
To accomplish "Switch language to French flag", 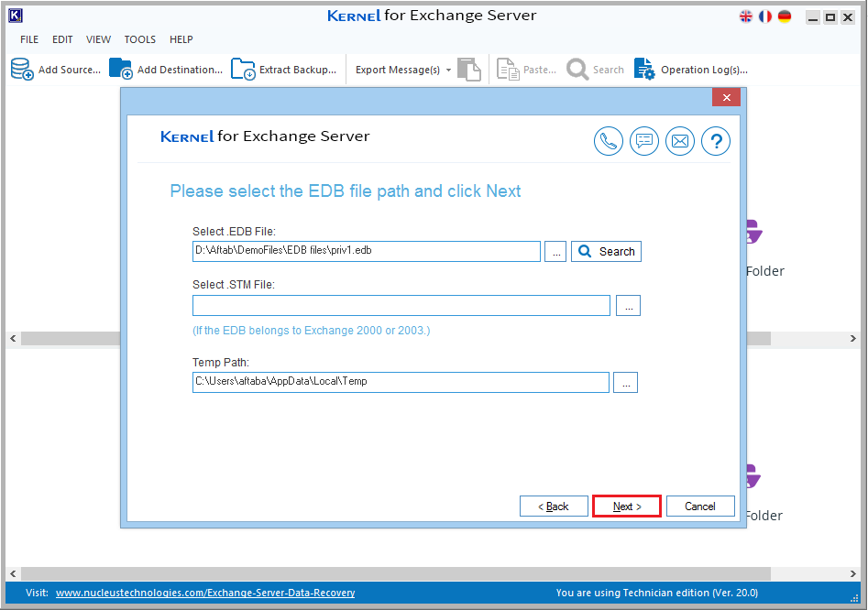I will point(765,16).
